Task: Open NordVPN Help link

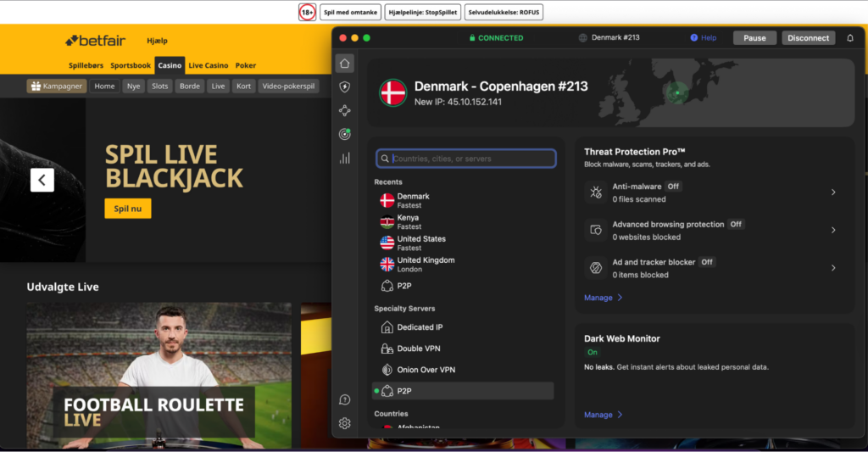Action: [x=704, y=37]
